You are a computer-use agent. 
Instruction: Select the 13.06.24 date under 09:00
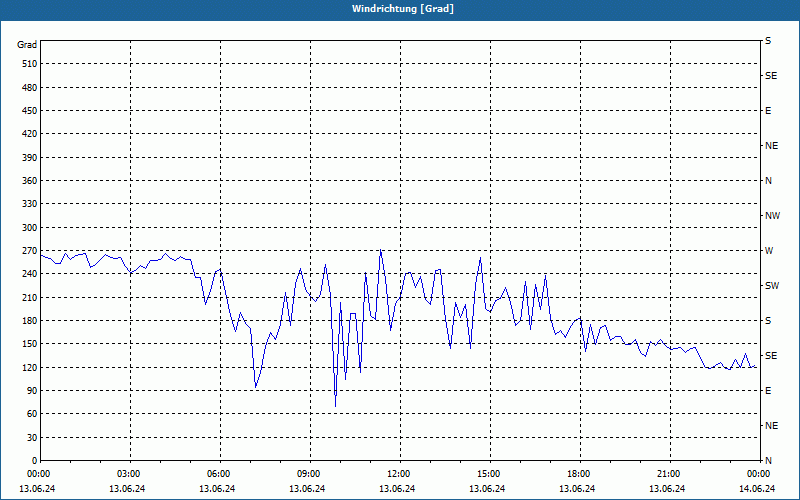(x=307, y=489)
